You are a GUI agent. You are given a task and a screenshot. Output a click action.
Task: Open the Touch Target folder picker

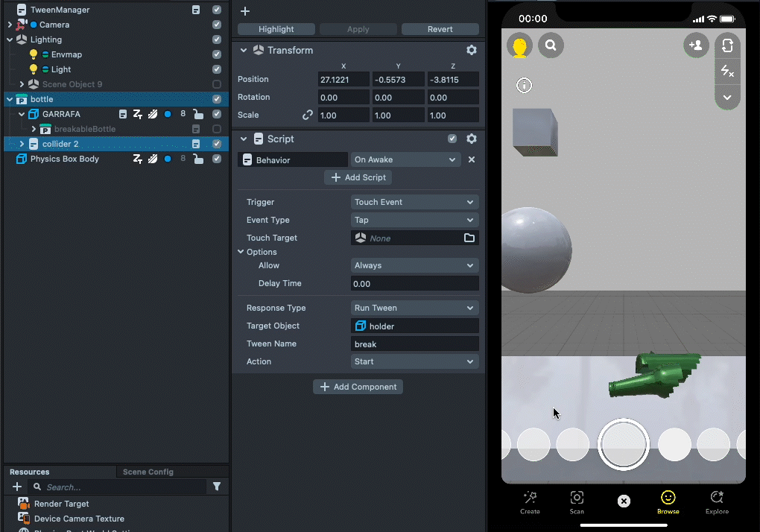pos(469,238)
